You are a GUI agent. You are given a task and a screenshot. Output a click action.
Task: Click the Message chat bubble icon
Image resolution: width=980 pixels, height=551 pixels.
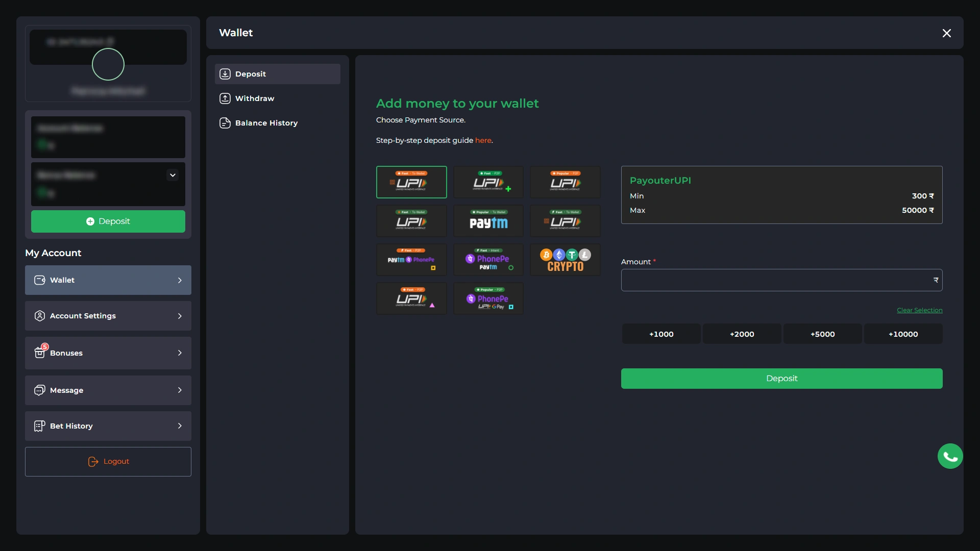coord(40,390)
